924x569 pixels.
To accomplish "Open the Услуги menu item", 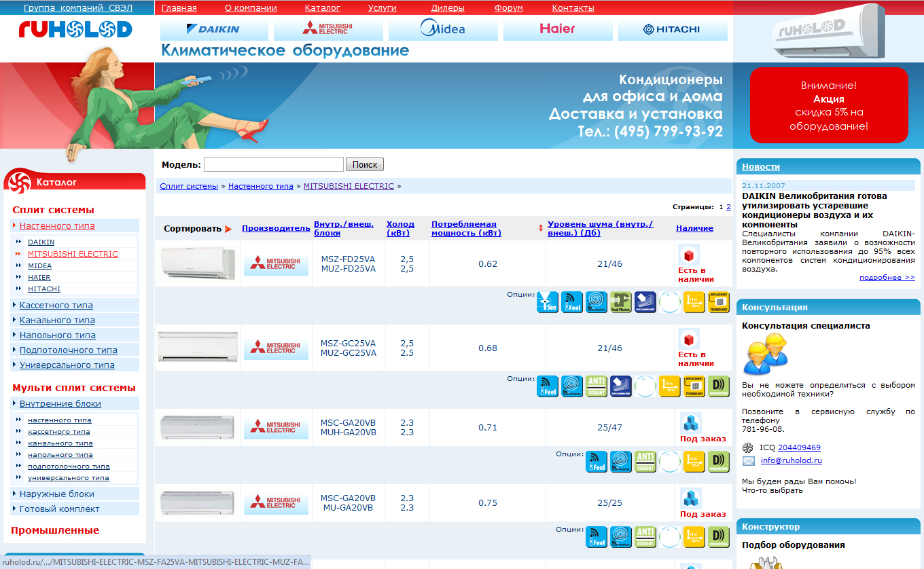I will tap(383, 8).
